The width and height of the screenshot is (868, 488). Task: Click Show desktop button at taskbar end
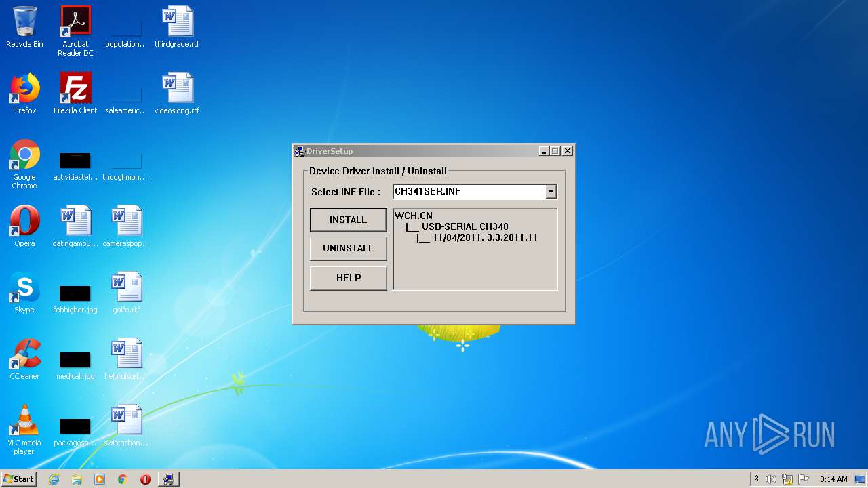(861, 479)
